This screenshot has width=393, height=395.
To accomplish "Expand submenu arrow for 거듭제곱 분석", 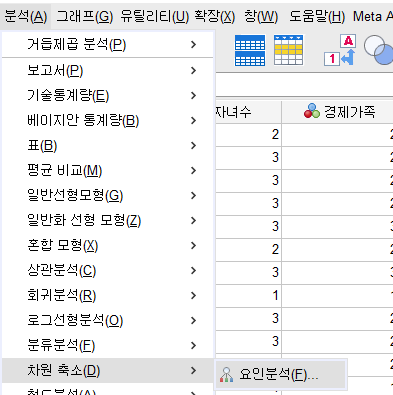I will pyautogui.click(x=193, y=44).
